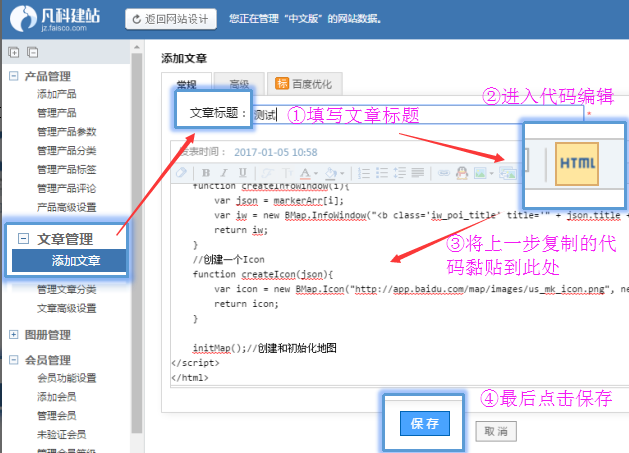This screenshot has width=629, height=453.
Task: Collapse the 文章管理 tree section
Action: [23, 239]
